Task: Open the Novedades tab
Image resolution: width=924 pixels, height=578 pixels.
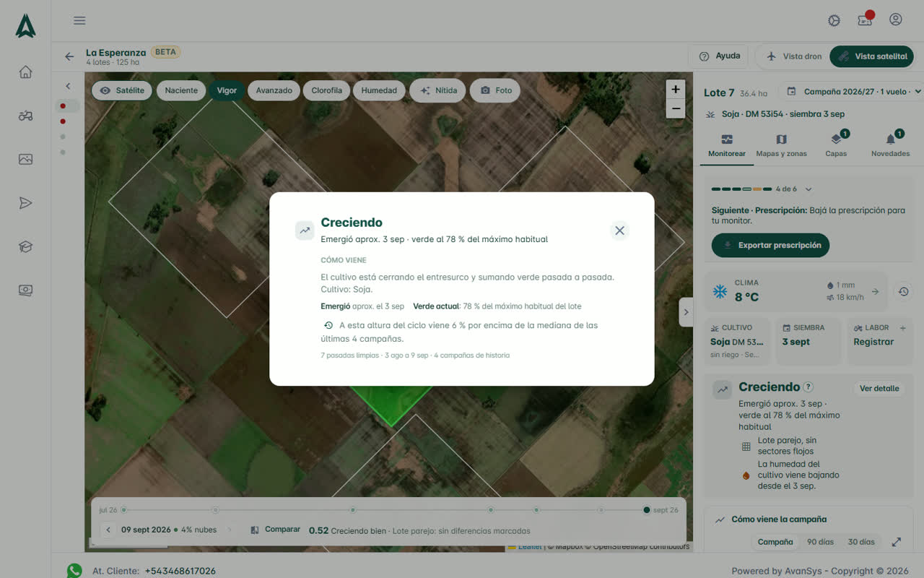Action: 890,145
